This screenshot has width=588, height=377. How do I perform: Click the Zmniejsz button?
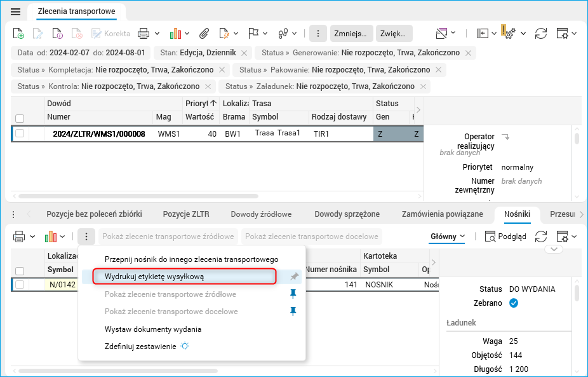[352, 33]
